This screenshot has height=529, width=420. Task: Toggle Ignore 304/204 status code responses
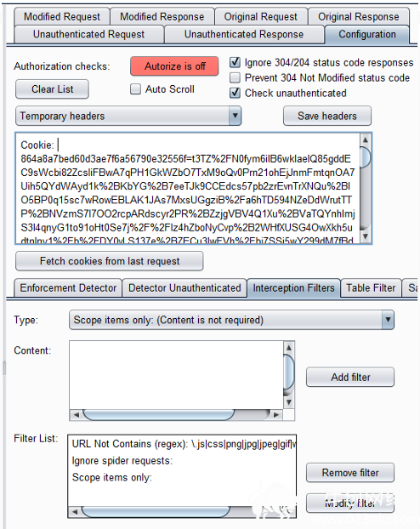pyautogui.click(x=236, y=62)
